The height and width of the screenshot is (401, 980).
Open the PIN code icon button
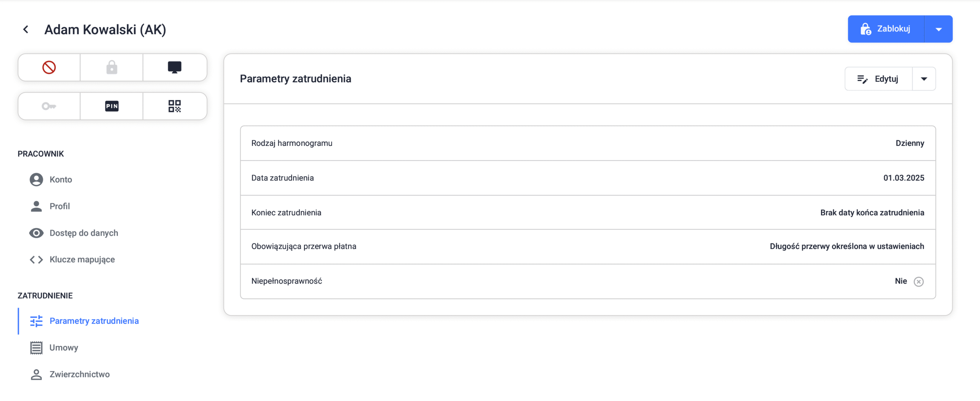coord(112,106)
